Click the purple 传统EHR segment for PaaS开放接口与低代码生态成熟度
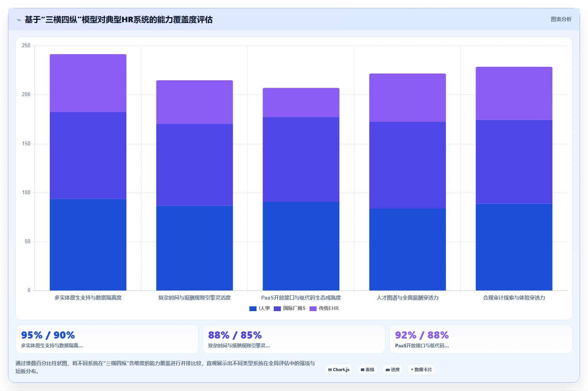Screen dimensions: 588x391 pyautogui.click(x=301, y=103)
